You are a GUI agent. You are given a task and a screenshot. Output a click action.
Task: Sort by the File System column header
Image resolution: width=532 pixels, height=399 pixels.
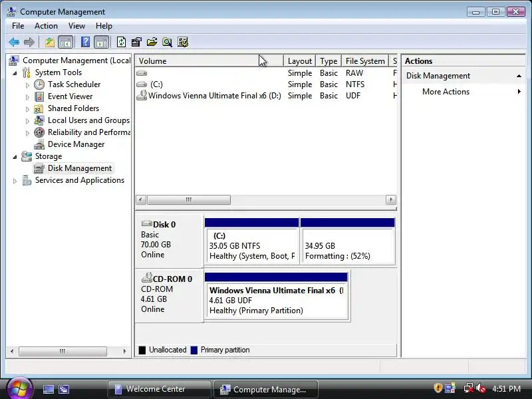[x=365, y=61]
